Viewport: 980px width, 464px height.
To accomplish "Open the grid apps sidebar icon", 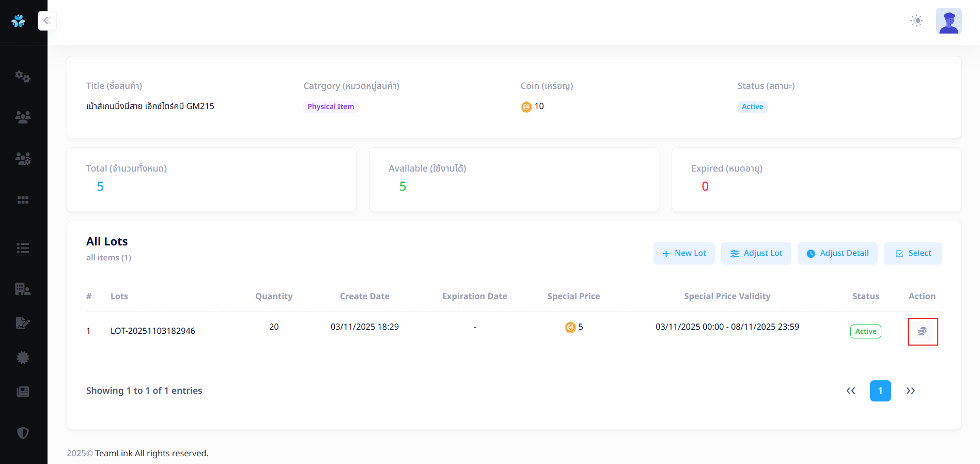I will click(x=23, y=200).
